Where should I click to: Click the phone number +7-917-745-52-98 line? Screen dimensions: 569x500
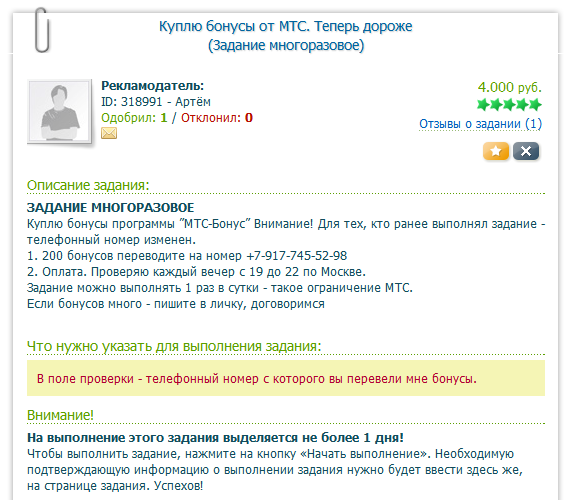click(187, 256)
